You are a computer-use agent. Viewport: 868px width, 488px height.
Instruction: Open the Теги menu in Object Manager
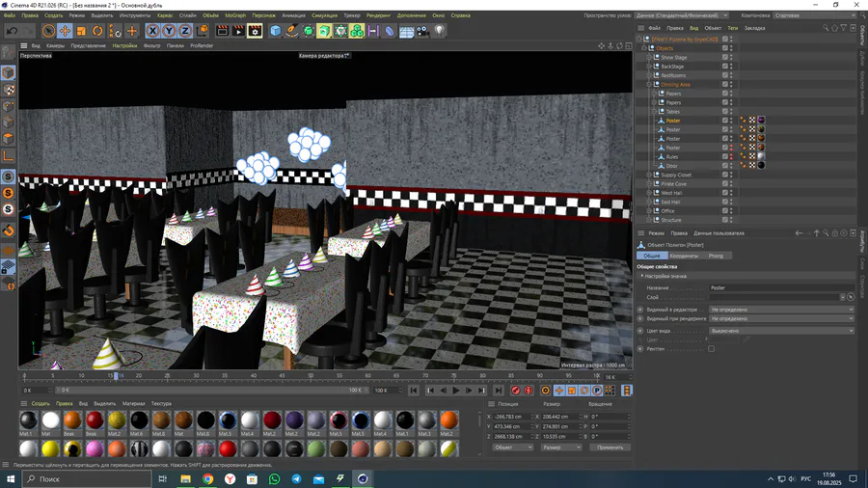point(732,28)
